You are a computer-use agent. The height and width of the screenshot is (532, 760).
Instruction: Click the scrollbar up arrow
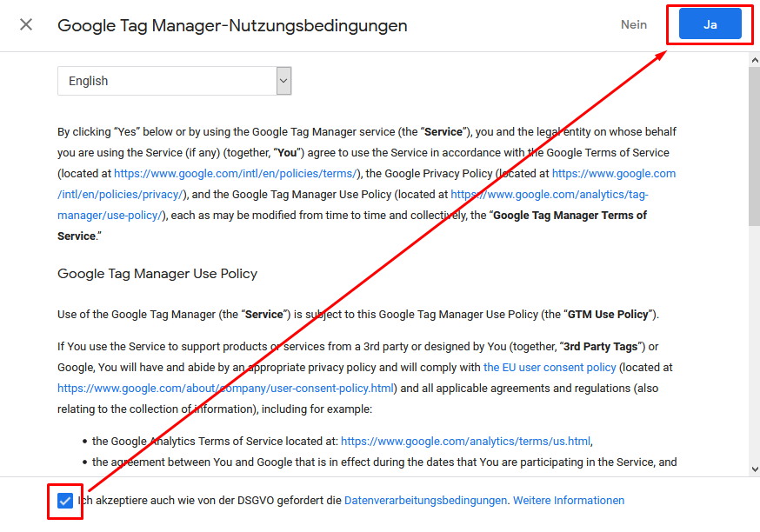755,60
